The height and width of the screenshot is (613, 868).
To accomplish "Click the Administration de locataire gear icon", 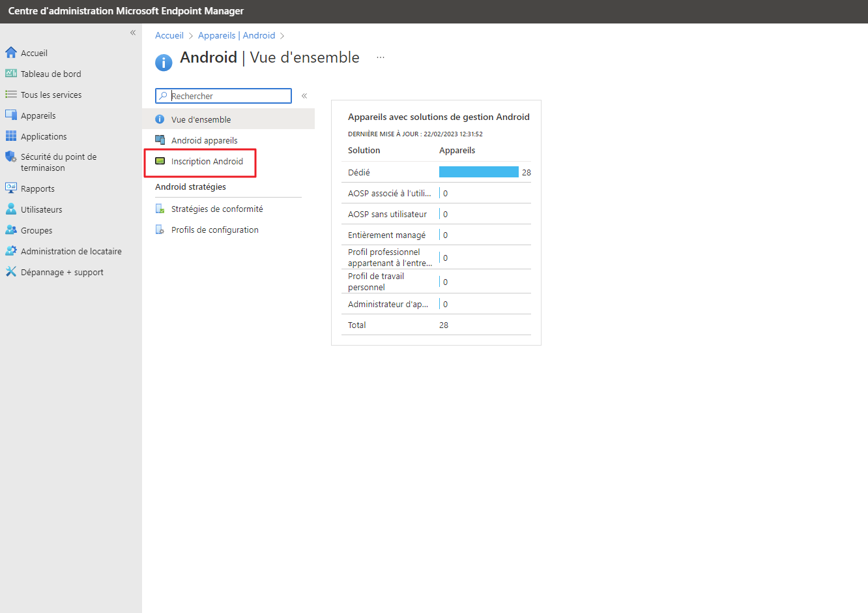I will pos(11,251).
